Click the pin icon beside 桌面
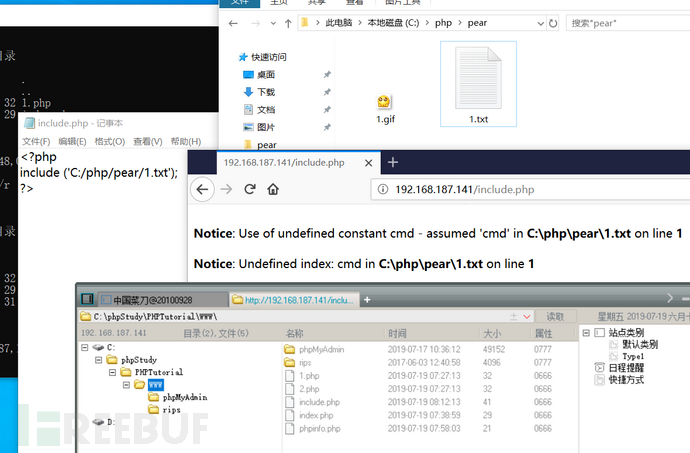 [327, 74]
